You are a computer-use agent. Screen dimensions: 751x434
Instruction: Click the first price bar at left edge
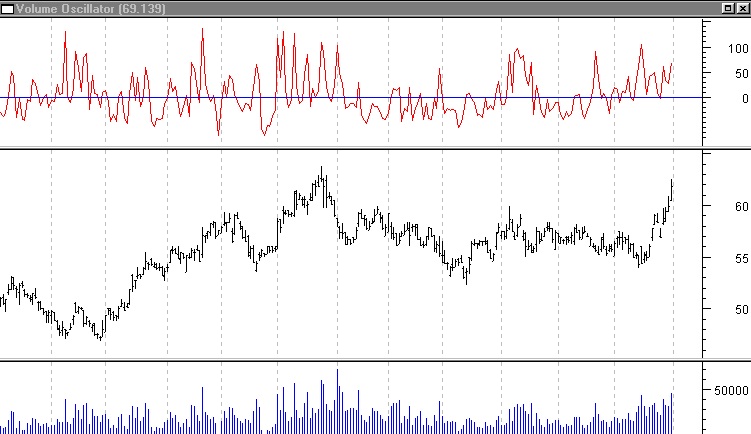point(3,302)
